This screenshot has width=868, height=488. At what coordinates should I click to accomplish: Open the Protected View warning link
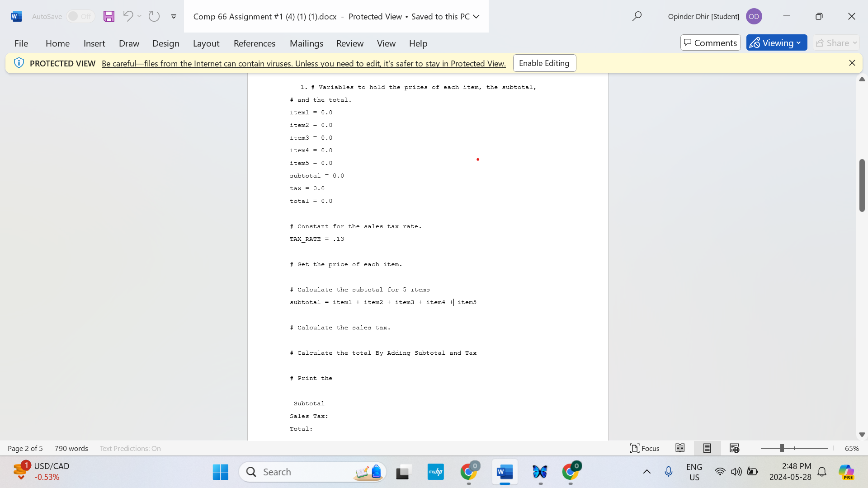tap(303, 63)
